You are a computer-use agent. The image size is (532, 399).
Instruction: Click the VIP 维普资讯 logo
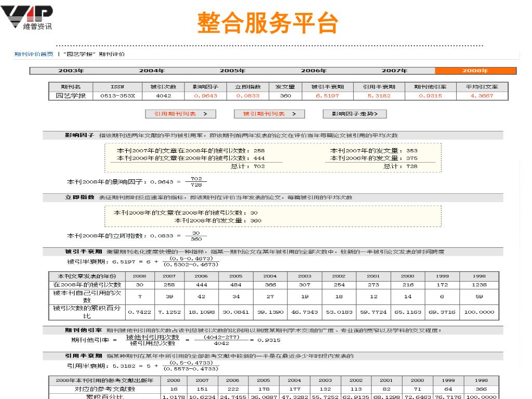27,18
